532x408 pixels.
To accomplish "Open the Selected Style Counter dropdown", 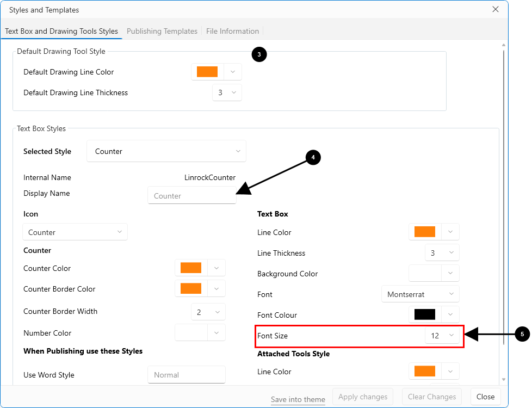I will click(166, 151).
